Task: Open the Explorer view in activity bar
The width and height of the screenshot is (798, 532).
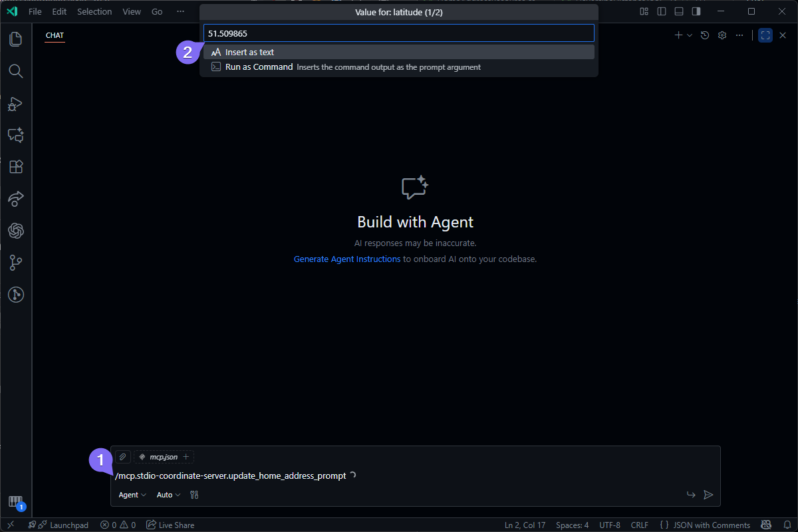Action: [x=16, y=39]
